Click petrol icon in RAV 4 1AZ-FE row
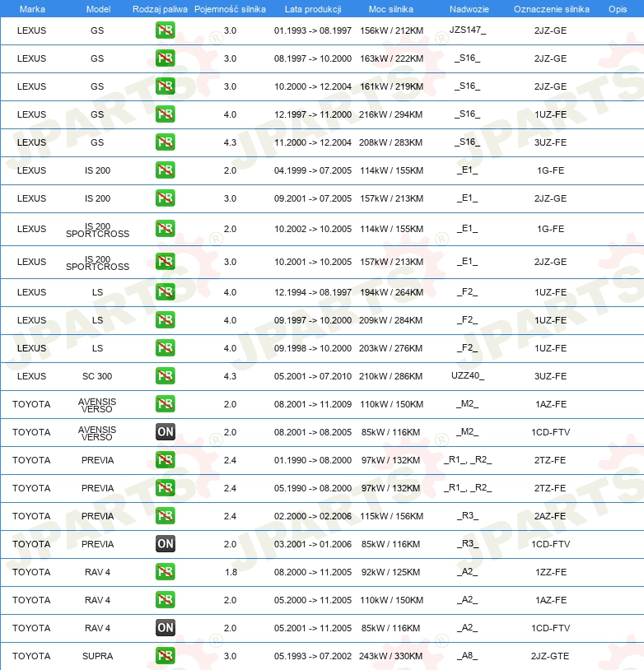Screen dimensions: 644x670 coord(165,600)
